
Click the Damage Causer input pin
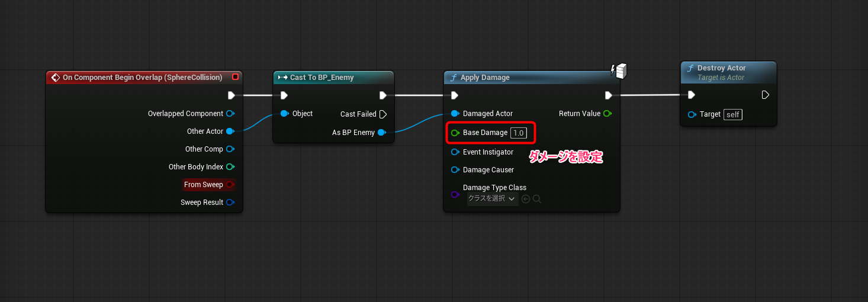tap(455, 170)
